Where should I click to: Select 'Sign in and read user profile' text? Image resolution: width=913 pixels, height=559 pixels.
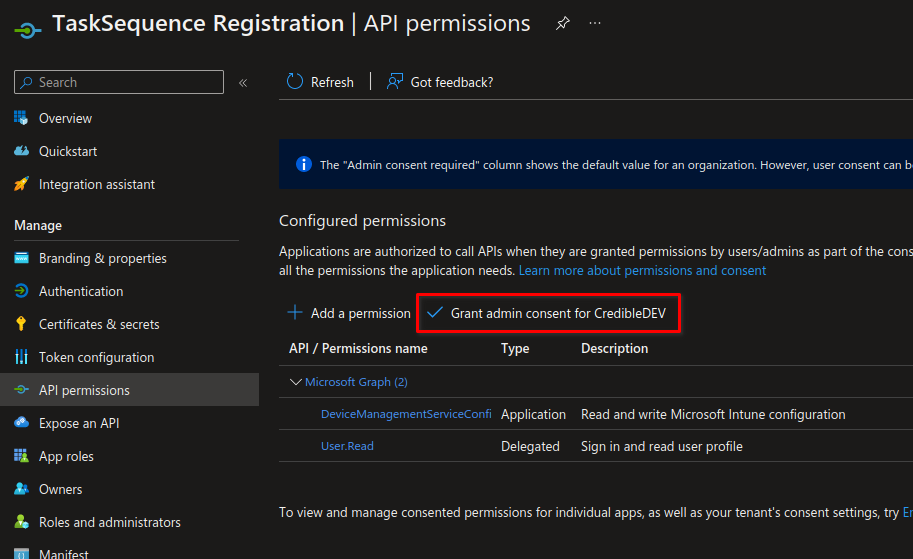[x=661, y=447]
